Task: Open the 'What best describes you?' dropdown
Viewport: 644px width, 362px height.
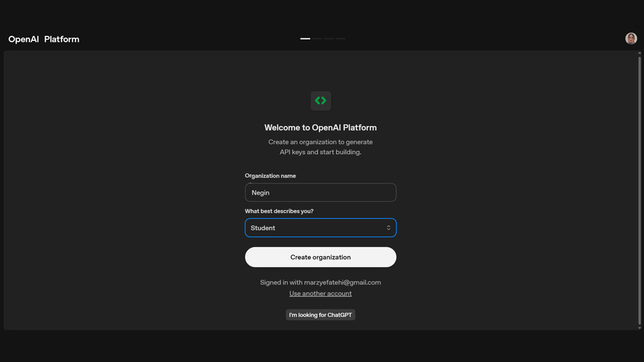Action: pyautogui.click(x=320, y=228)
